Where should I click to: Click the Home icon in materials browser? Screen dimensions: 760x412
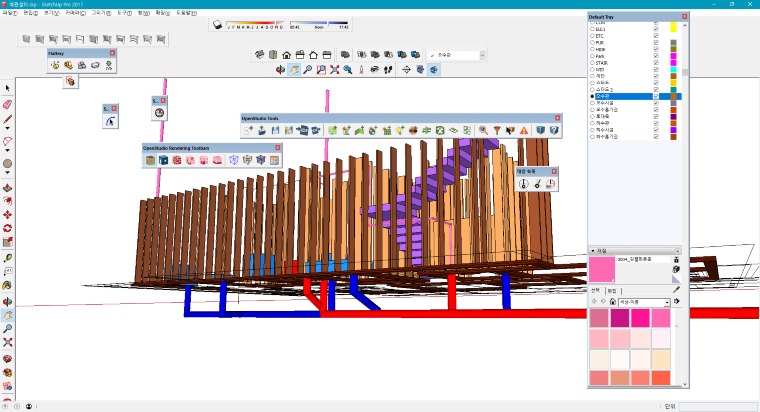[x=612, y=301]
